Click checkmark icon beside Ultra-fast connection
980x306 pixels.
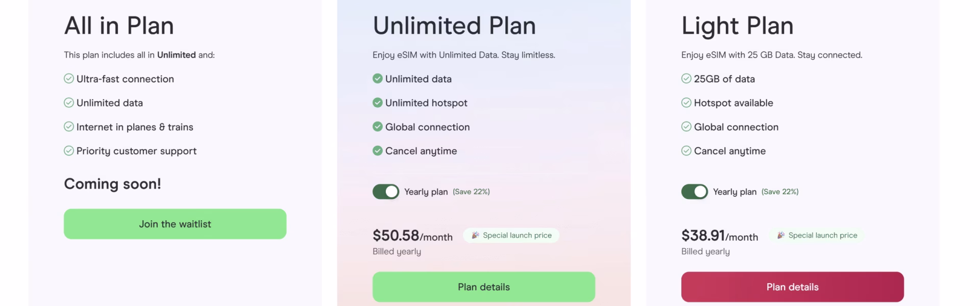coord(69,79)
